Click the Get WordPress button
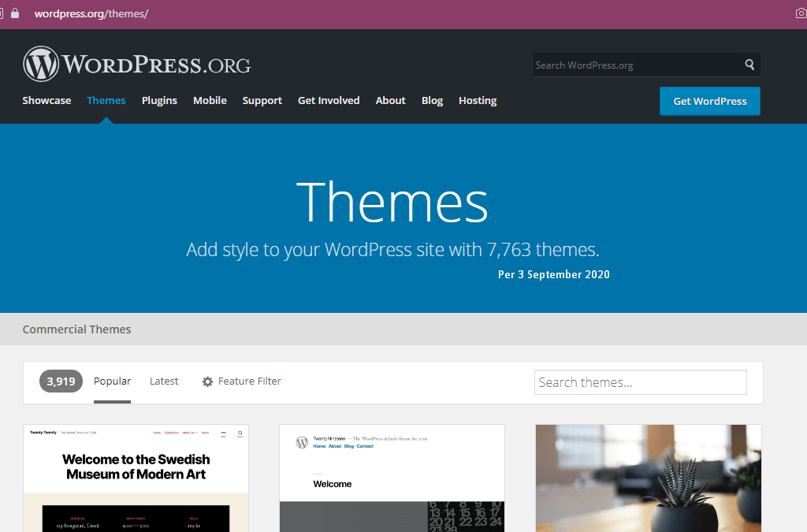This screenshot has height=532, width=807. point(710,101)
